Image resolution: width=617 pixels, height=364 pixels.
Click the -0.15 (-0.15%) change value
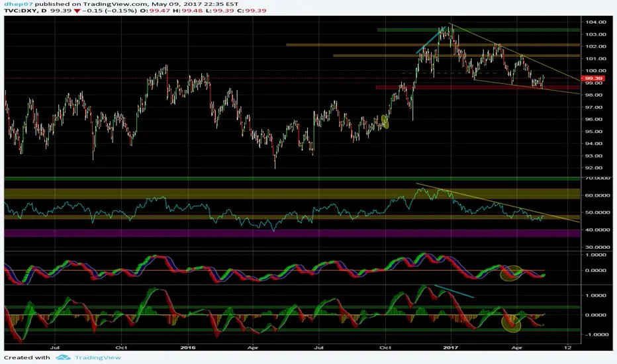click(109, 11)
